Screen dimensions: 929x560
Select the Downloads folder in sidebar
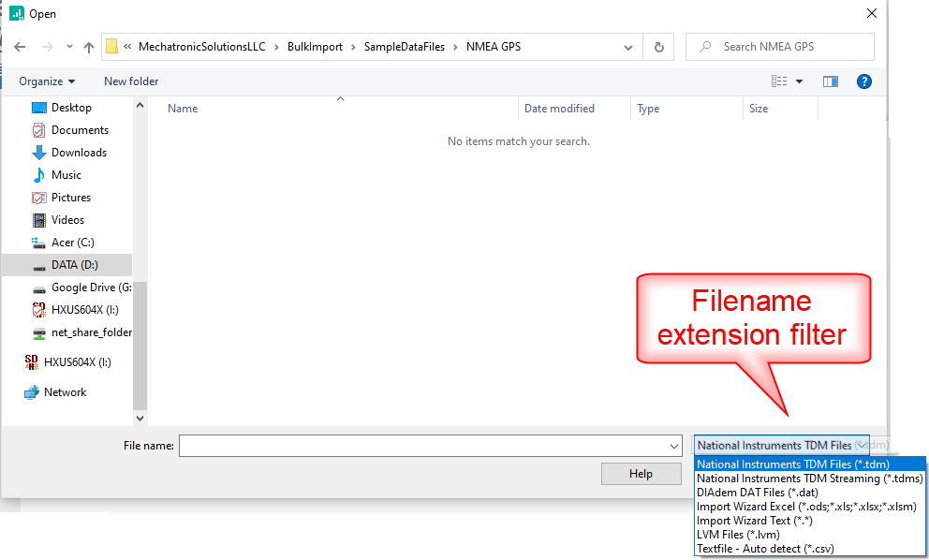pyautogui.click(x=79, y=153)
